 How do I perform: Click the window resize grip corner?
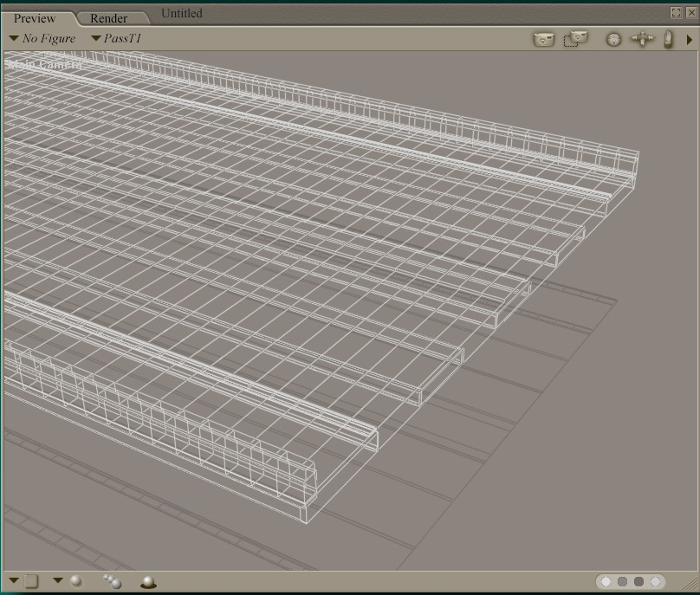pyautogui.click(x=690, y=583)
